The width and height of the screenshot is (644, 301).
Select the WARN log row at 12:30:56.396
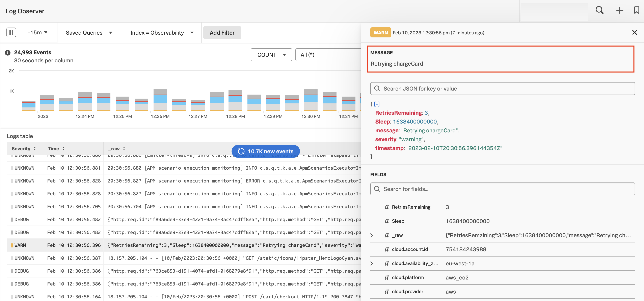pos(184,245)
